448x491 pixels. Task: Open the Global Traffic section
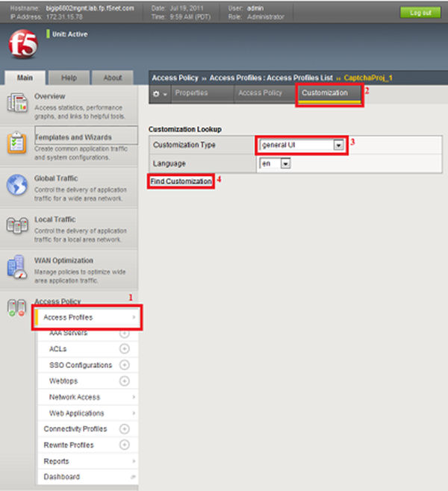56,178
